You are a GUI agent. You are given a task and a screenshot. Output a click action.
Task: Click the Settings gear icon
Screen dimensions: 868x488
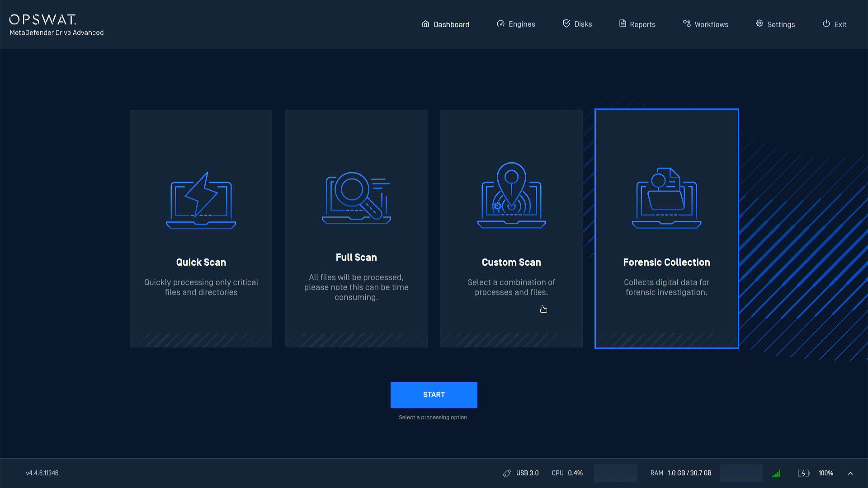pos(759,23)
